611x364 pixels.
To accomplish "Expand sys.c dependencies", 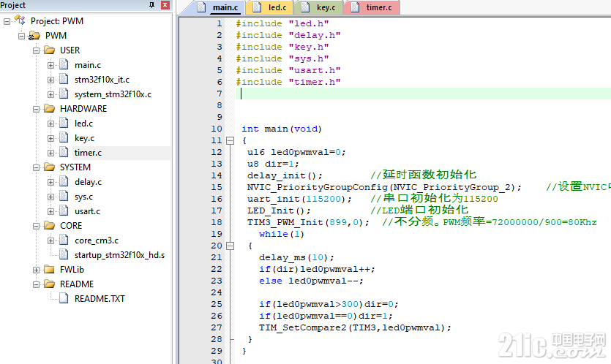I will [x=50, y=197].
